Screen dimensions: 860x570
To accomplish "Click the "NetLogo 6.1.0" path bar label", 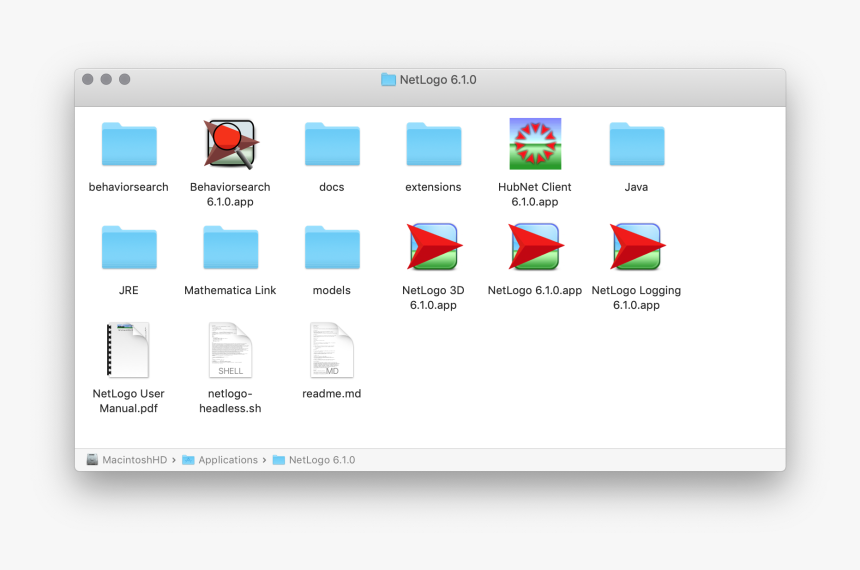I will (x=322, y=460).
